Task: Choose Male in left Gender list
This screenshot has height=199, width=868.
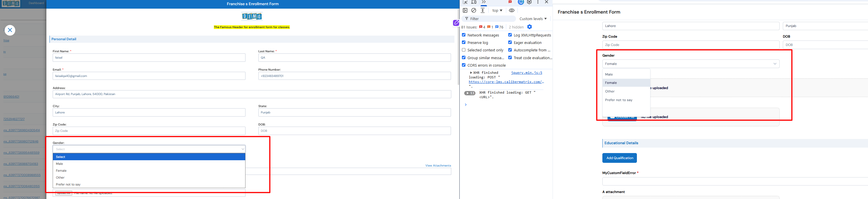Action: pyautogui.click(x=149, y=164)
